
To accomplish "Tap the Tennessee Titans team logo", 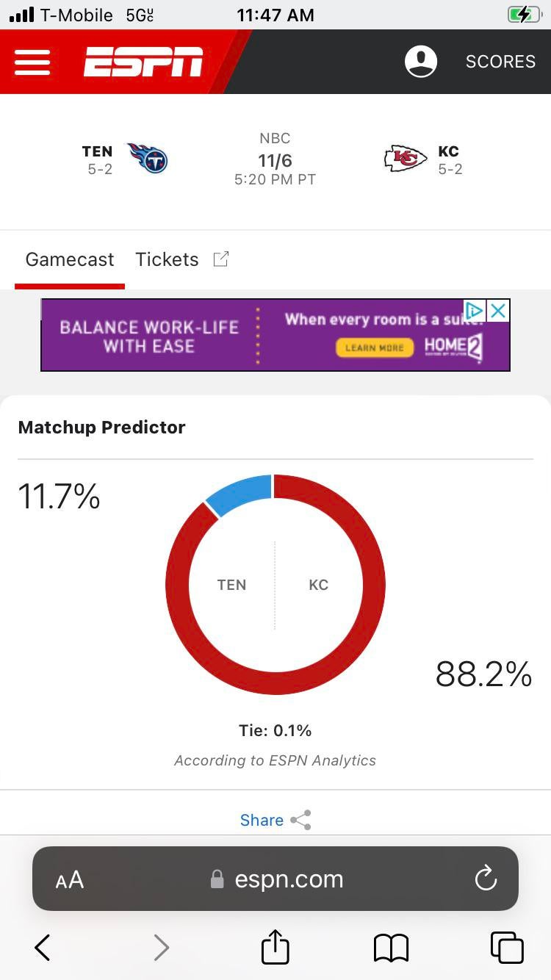I will 148,159.
